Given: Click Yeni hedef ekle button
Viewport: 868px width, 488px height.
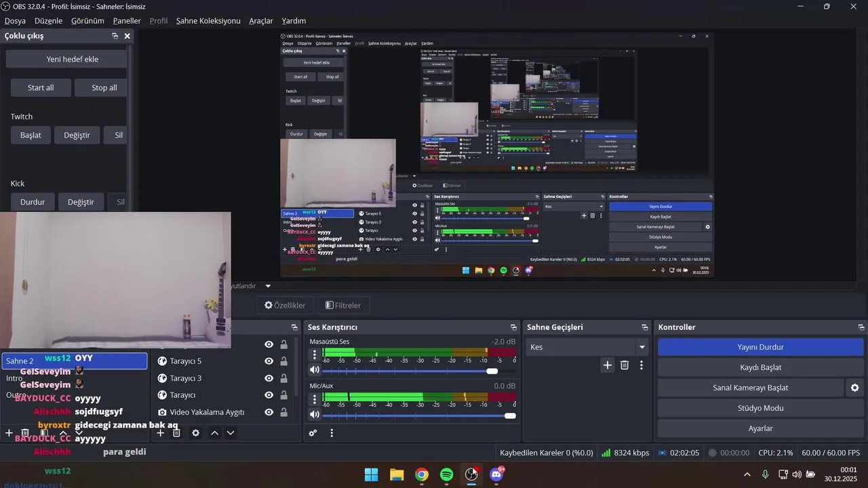Looking at the screenshot, I should pos(66,59).
